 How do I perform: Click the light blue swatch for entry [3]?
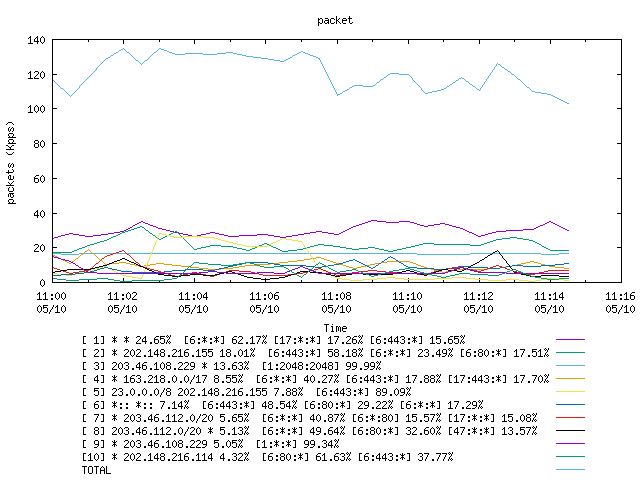tap(570, 366)
